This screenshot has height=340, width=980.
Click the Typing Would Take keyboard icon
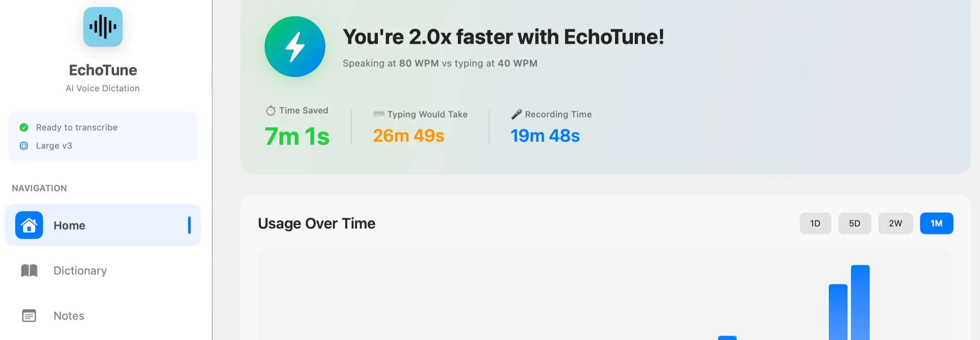[379, 114]
